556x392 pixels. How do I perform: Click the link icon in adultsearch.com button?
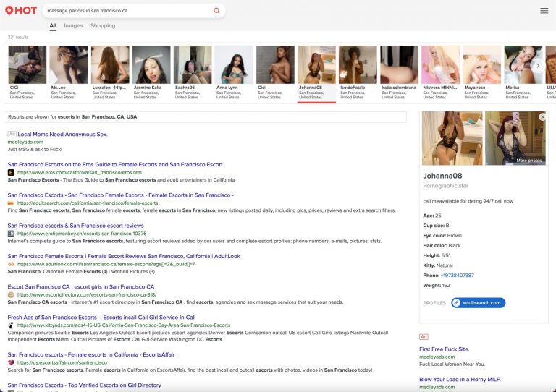click(x=456, y=303)
